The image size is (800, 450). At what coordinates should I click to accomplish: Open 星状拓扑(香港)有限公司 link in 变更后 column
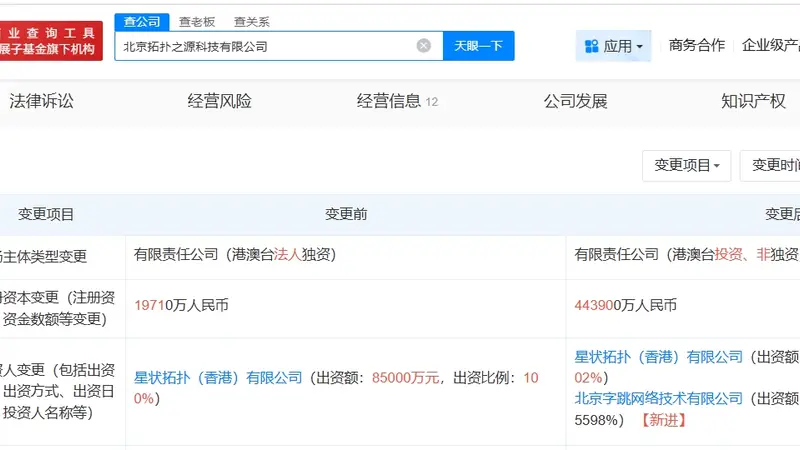pos(658,357)
